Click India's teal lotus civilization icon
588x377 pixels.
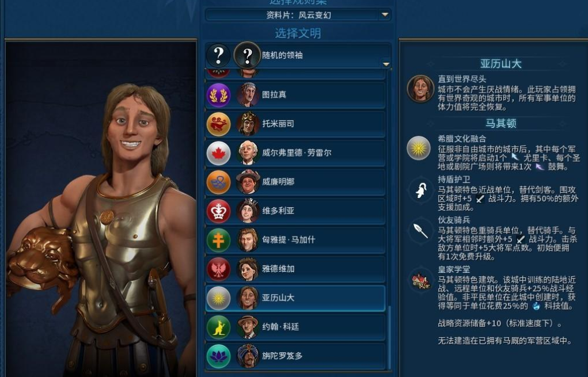(219, 356)
